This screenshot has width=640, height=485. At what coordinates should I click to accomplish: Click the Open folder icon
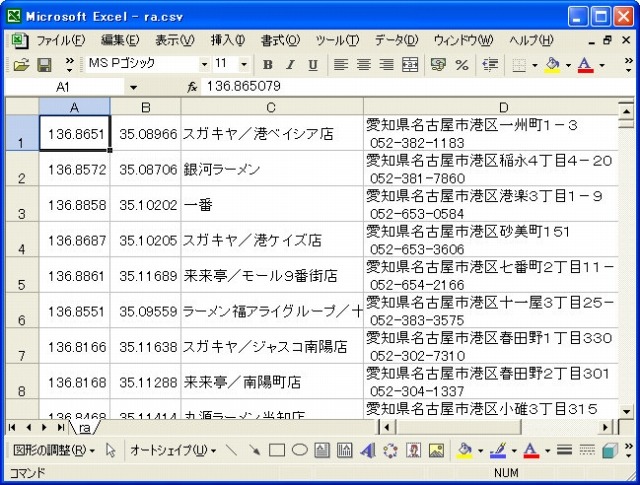coord(21,65)
